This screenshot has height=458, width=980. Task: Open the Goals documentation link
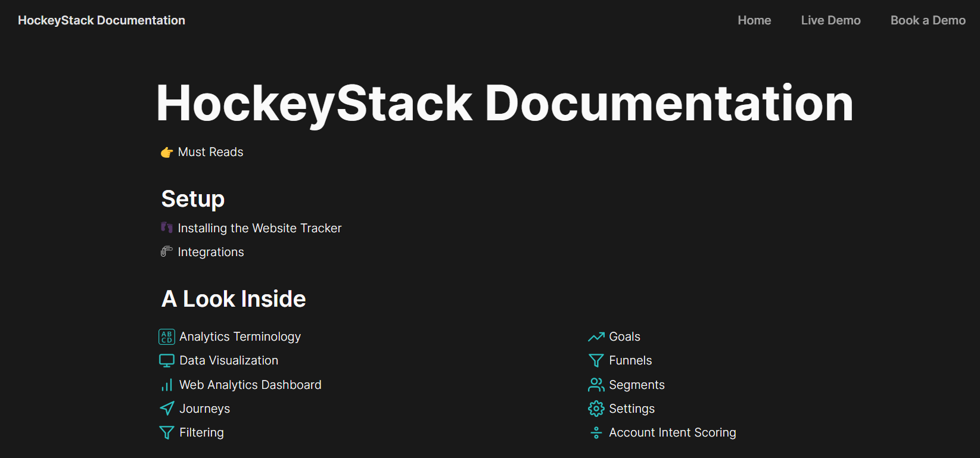pyautogui.click(x=624, y=337)
